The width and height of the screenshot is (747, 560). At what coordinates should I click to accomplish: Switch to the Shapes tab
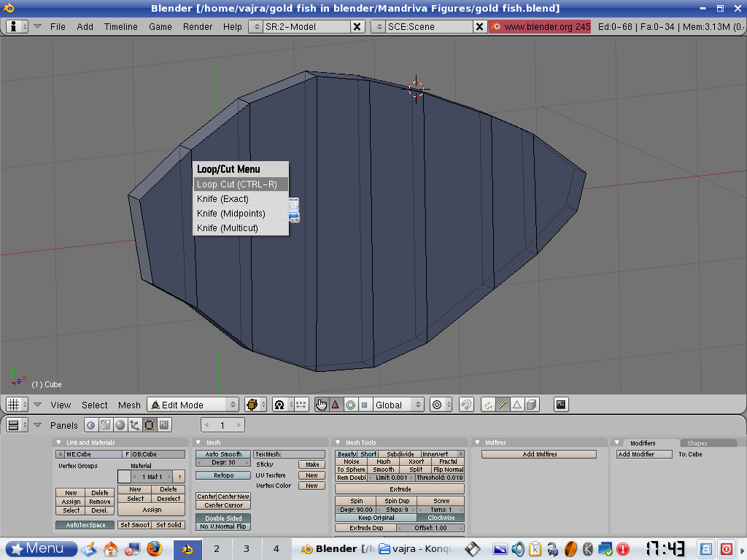click(697, 443)
